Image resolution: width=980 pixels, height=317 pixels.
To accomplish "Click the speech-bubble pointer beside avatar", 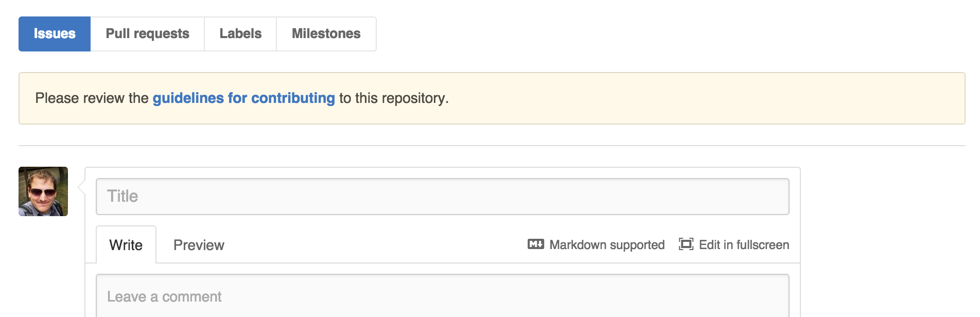I will click(x=81, y=188).
